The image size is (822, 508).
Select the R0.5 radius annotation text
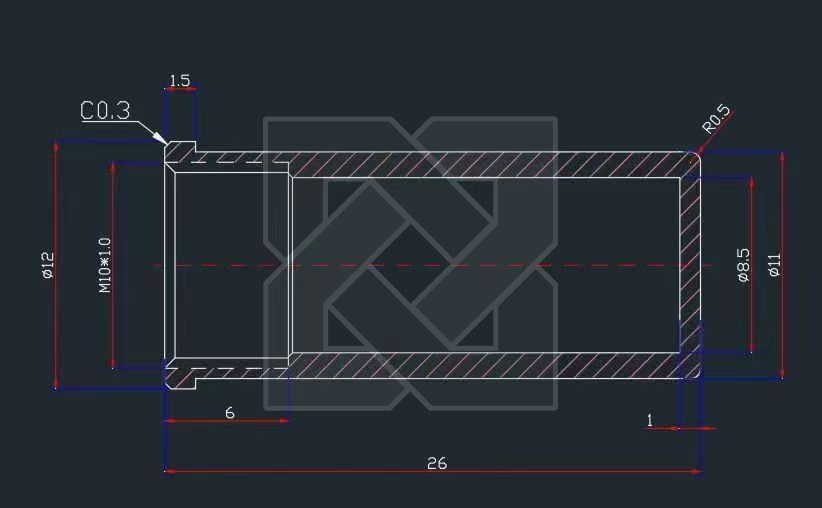[717, 119]
